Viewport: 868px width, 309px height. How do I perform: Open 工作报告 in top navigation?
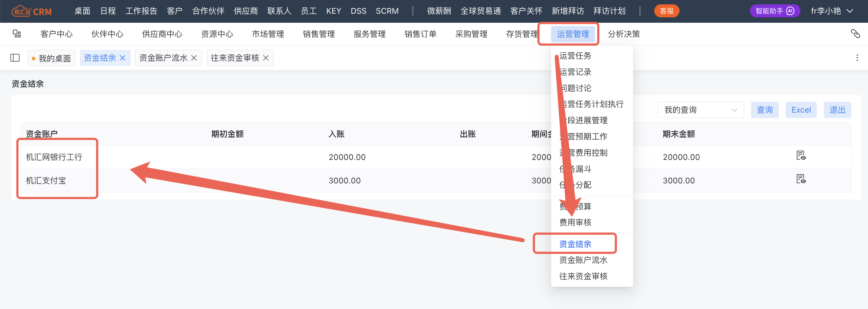(x=142, y=11)
